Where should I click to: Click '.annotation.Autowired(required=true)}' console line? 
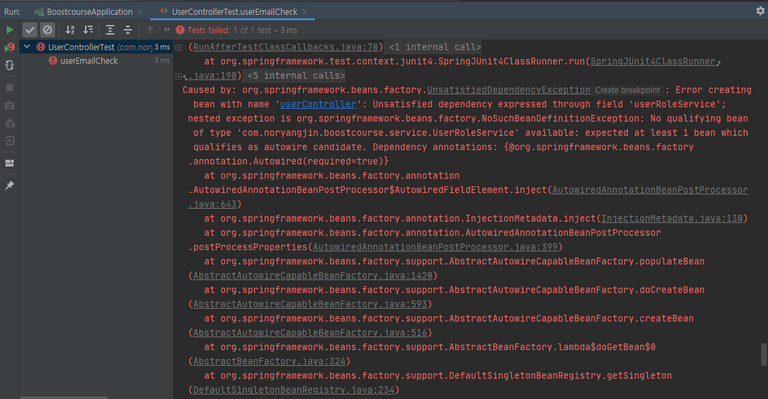click(288, 161)
